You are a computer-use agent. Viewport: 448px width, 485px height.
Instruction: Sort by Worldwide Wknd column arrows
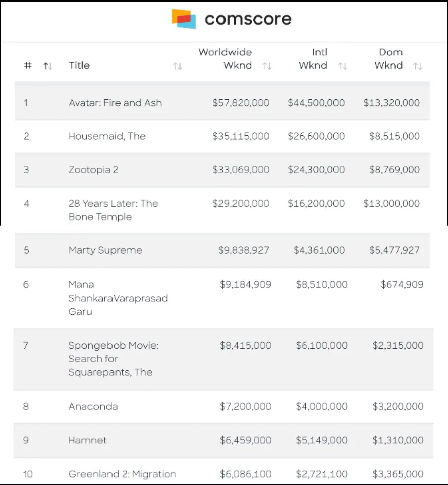tap(267, 66)
